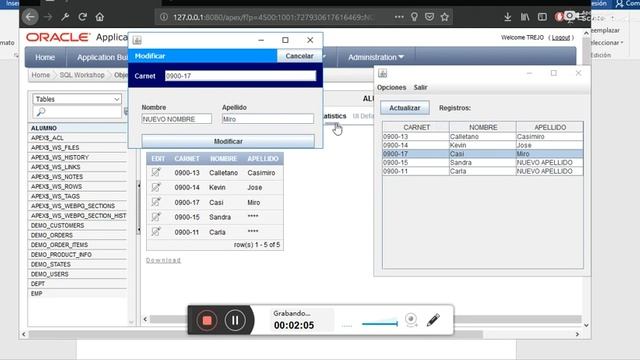This screenshot has height=360, width=640.
Task: Click the Java icon in Registros window title
Action: coord(382,73)
